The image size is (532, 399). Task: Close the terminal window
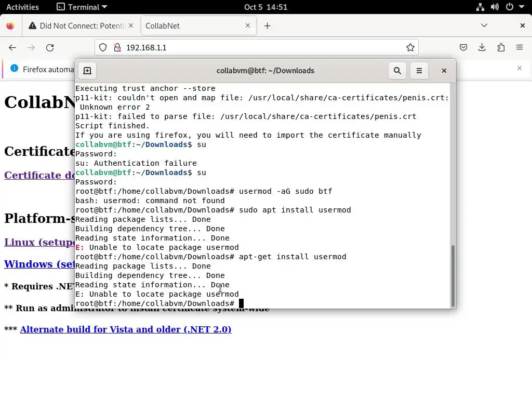click(444, 71)
